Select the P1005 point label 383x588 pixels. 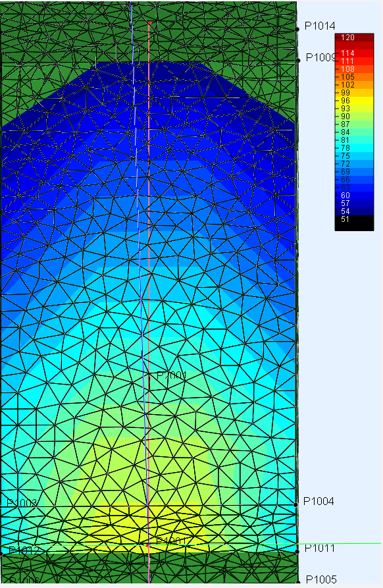coord(321,579)
